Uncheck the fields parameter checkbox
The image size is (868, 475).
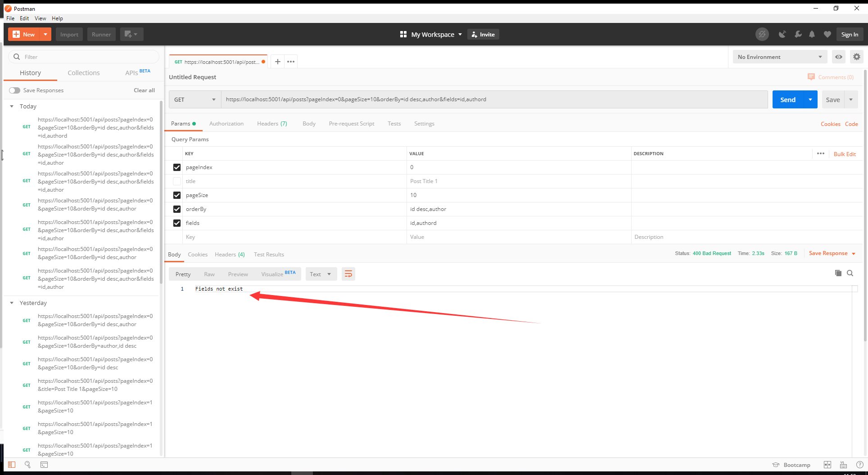pyautogui.click(x=177, y=223)
